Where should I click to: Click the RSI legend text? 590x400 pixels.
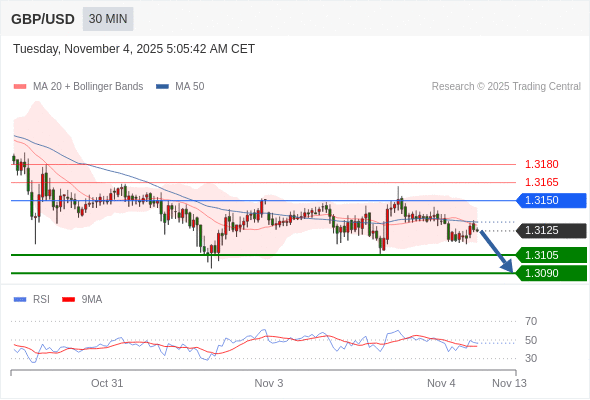(x=41, y=300)
